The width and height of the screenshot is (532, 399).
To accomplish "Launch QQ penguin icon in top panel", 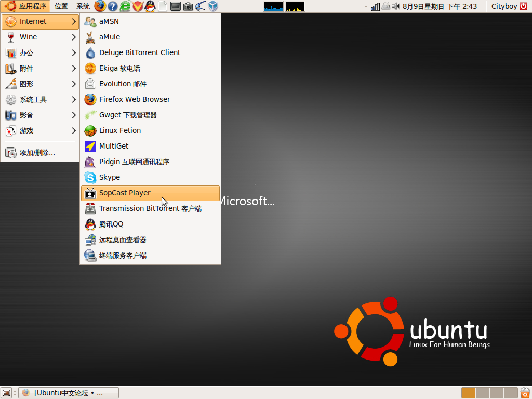I will (150, 6).
